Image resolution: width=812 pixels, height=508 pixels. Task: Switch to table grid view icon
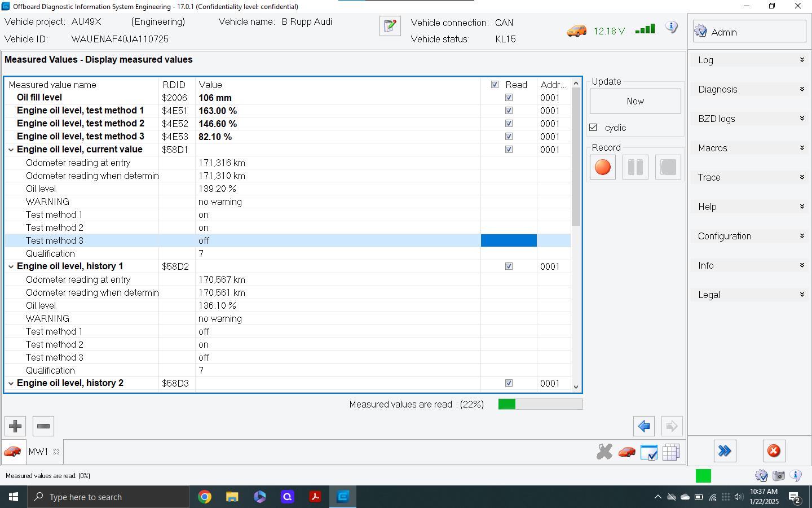671,452
